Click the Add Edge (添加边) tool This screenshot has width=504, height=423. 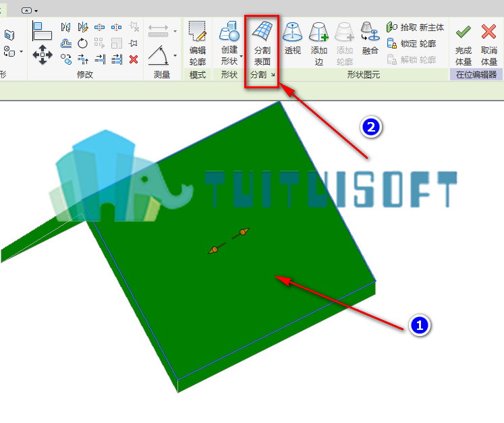pos(318,43)
